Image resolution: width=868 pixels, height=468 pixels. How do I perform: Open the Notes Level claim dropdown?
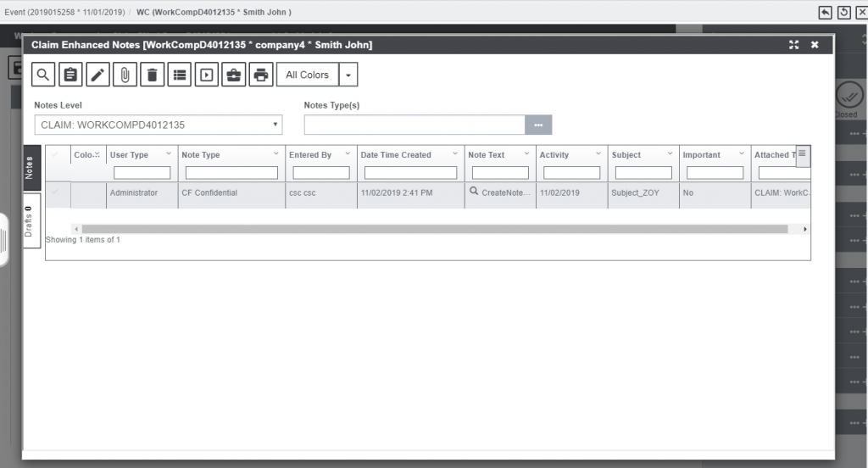point(158,125)
